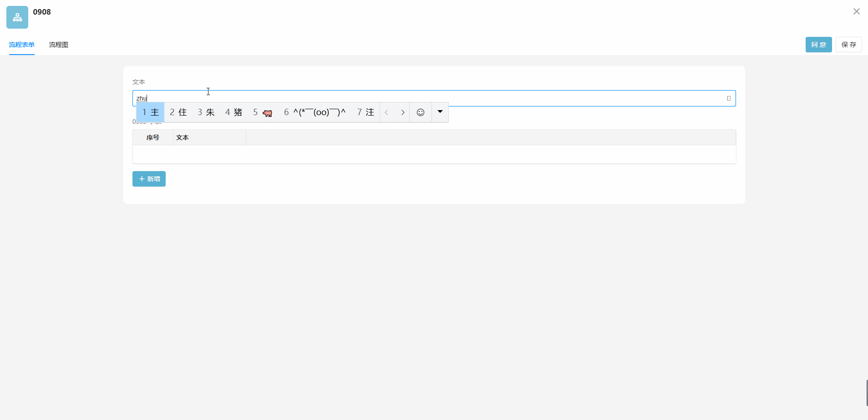This screenshot has height=420, width=868.
Task: Select candidate 3 朱
Action: click(206, 112)
